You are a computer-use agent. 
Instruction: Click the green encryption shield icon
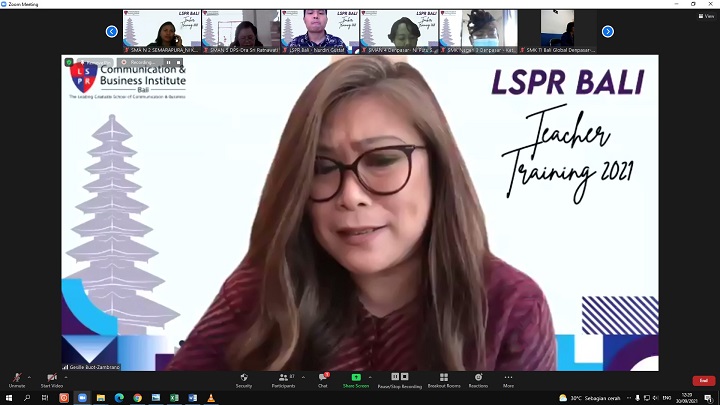coord(68,62)
